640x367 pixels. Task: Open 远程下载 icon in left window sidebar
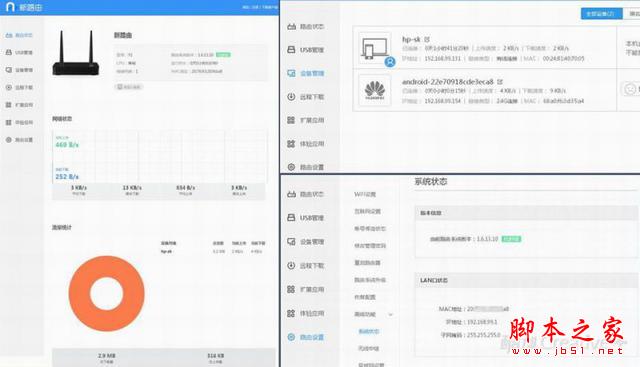click(x=9, y=87)
